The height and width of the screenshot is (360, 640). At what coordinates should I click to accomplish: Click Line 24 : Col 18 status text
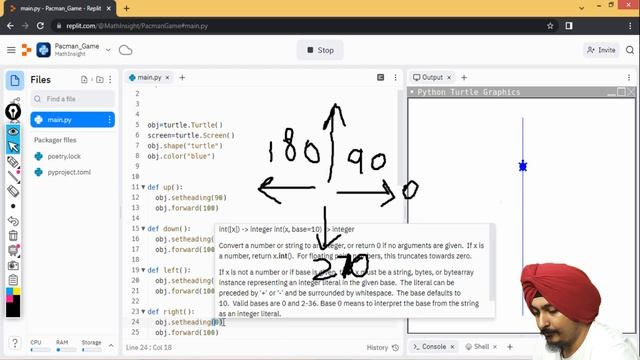coord(149,347)
